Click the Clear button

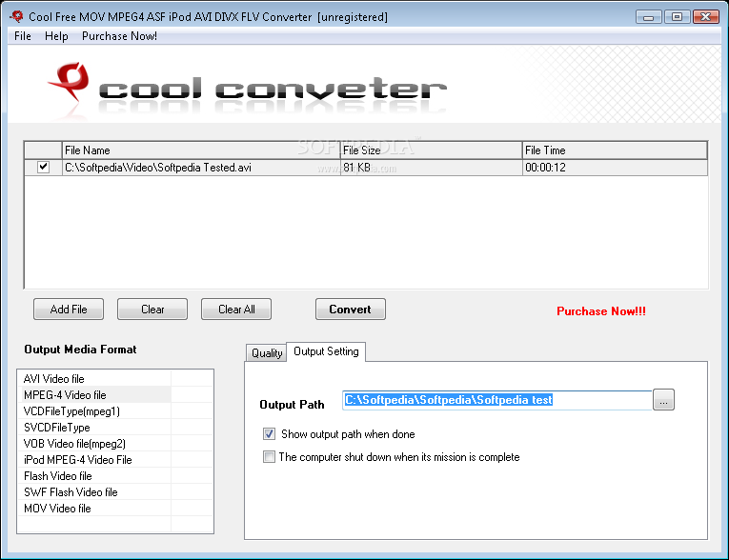[152, 309]
